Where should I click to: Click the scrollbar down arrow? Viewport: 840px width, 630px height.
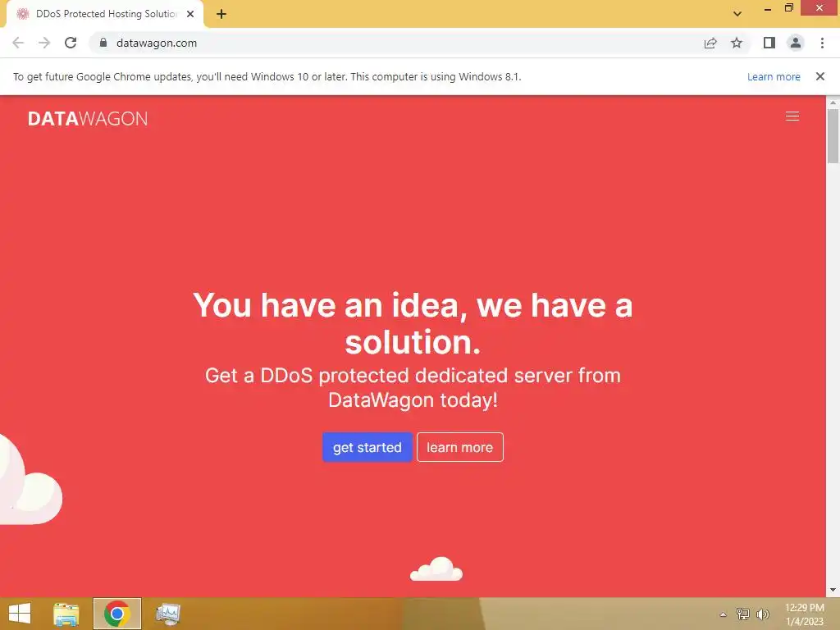coord(833,590)
